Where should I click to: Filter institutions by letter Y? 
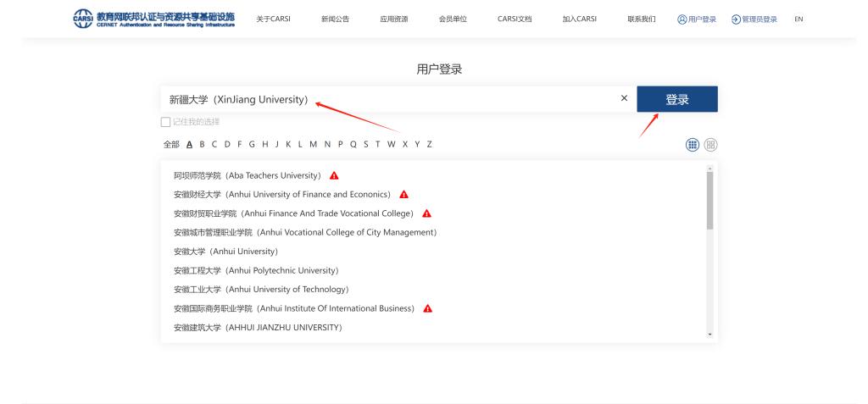click(x=417, y=145)
